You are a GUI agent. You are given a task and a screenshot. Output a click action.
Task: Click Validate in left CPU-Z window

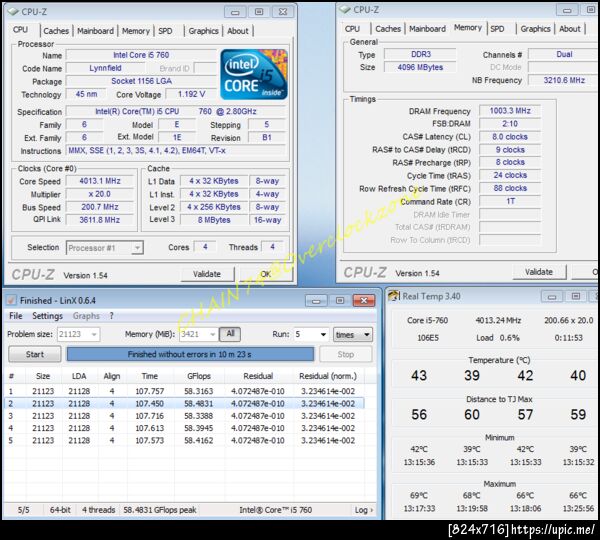pos(207,274)
